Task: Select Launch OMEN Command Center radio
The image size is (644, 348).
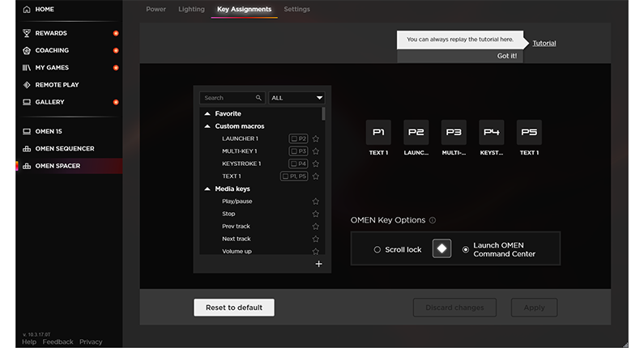Action: pyautogui.click(x=465, y=249)
